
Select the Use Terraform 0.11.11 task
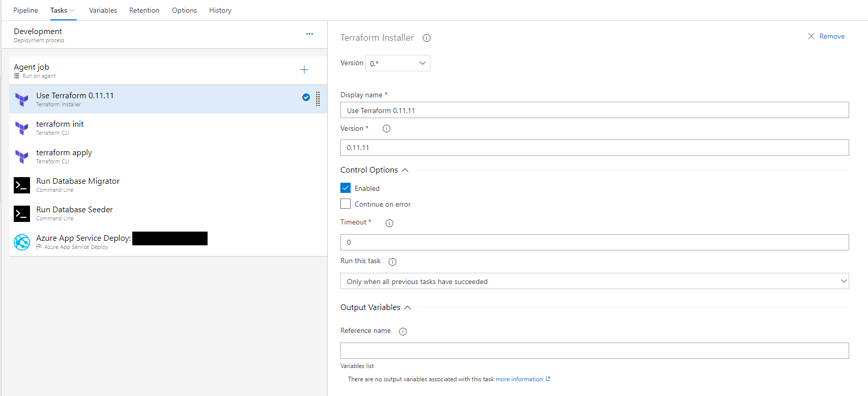click(x=168, y=99)
